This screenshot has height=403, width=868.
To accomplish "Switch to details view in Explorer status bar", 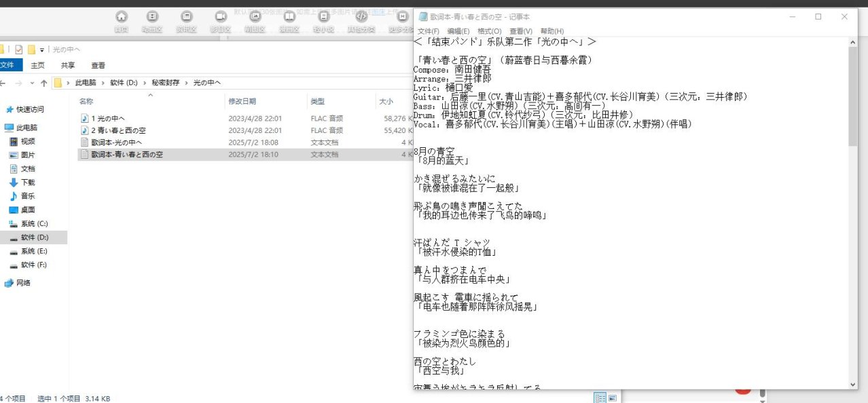I will tap(600, 398).
